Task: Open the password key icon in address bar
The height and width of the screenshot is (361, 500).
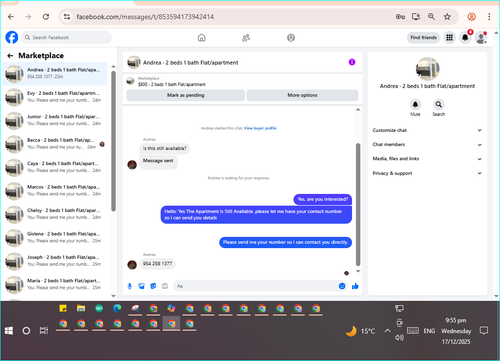Action: (400, 17)
